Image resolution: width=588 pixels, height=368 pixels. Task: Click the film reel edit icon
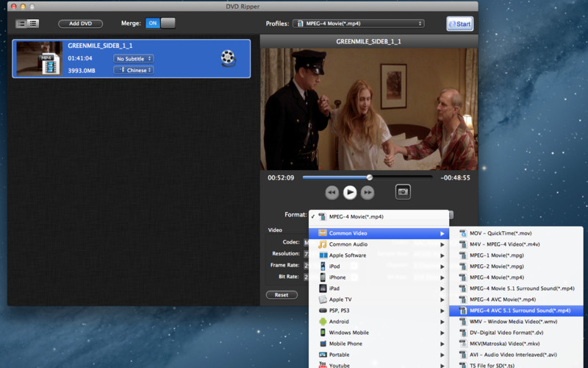click(228, 58)
